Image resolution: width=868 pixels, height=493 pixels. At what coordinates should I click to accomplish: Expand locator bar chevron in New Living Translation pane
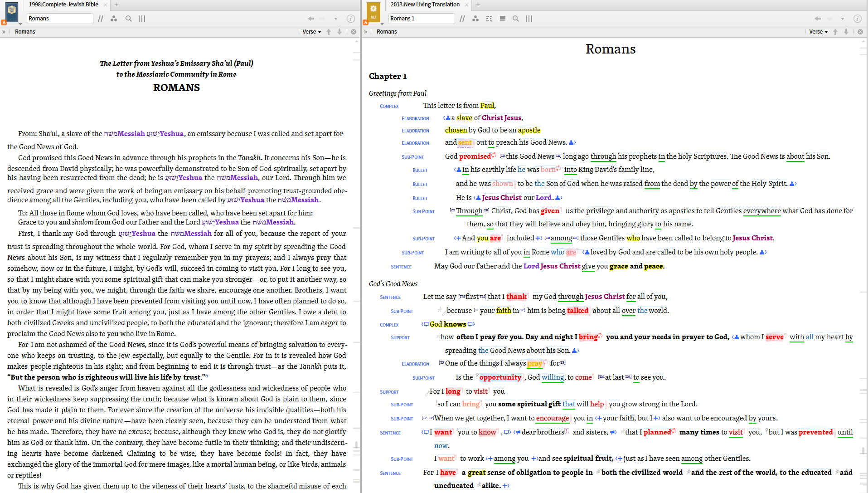(366, 32)
